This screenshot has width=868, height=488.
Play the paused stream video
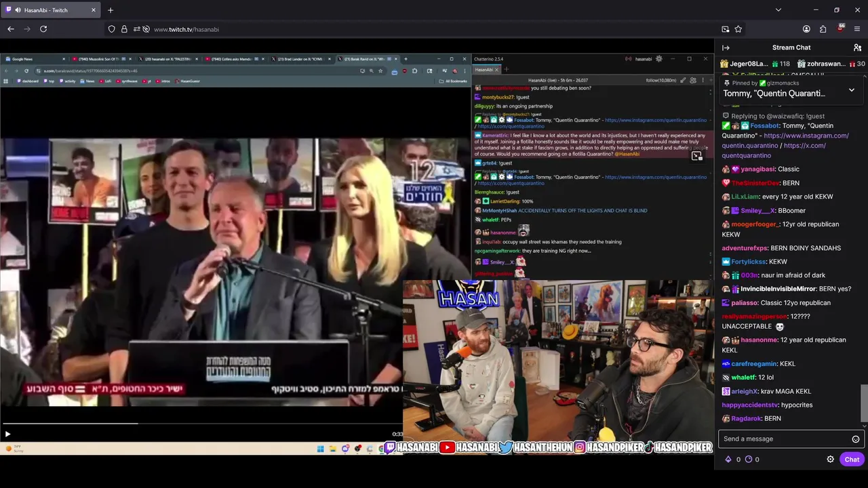(x=7, y=434)
